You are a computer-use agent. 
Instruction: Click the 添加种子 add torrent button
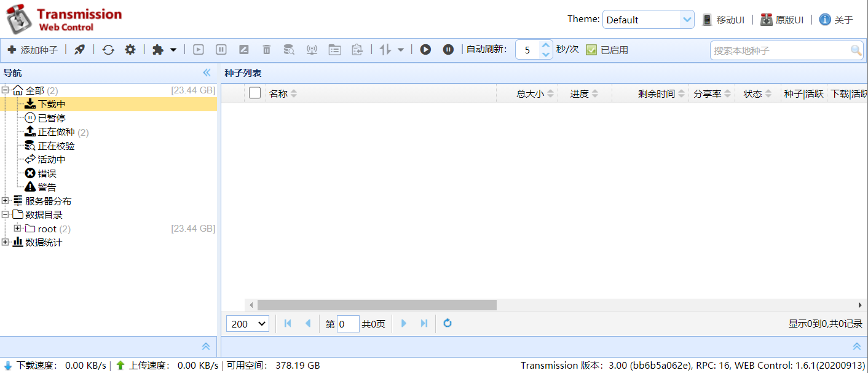33,50
